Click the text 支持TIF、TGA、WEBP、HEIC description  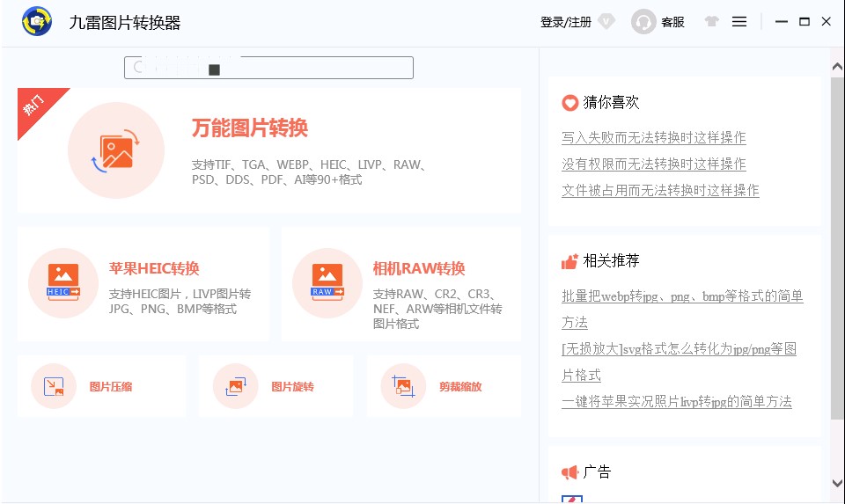point(310,172)
